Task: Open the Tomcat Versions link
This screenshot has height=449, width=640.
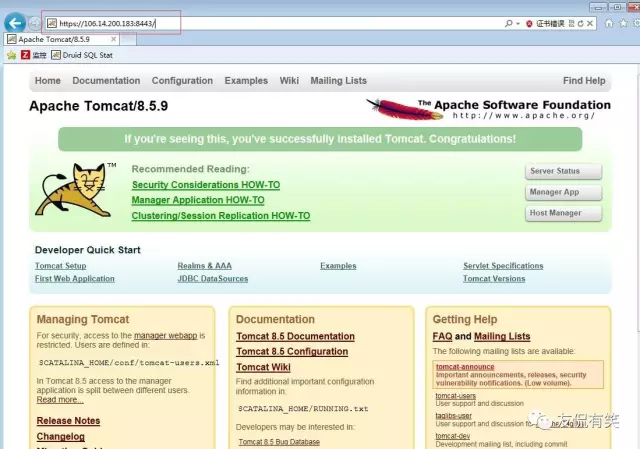Action: [x=494, y=279]
